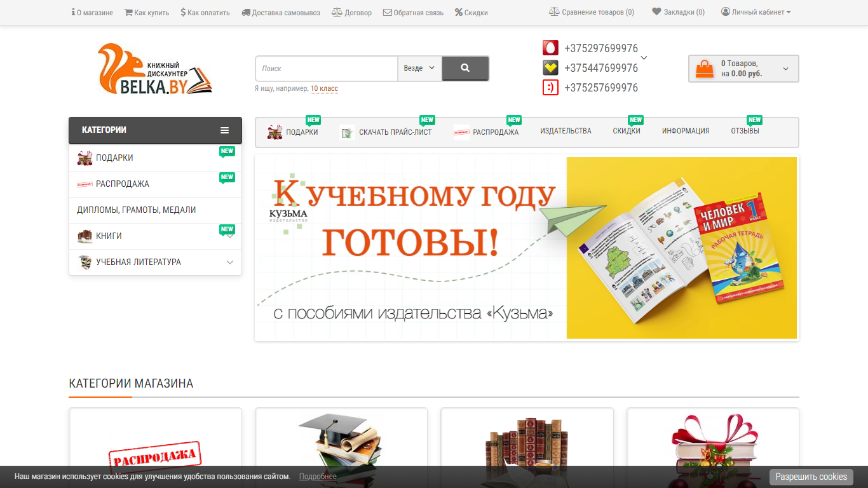Expand the Книги category chevron
868x488 pixels.
coord(230,236)
